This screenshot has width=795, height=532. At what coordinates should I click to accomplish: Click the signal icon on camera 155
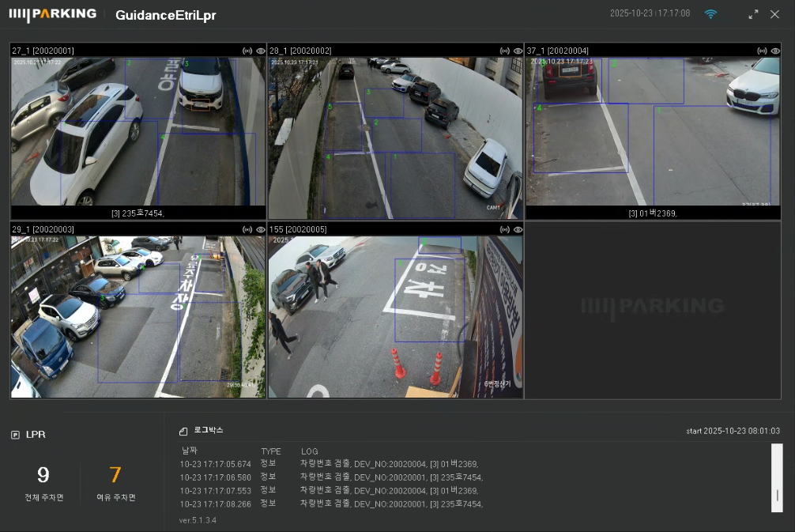pos(504,229)
